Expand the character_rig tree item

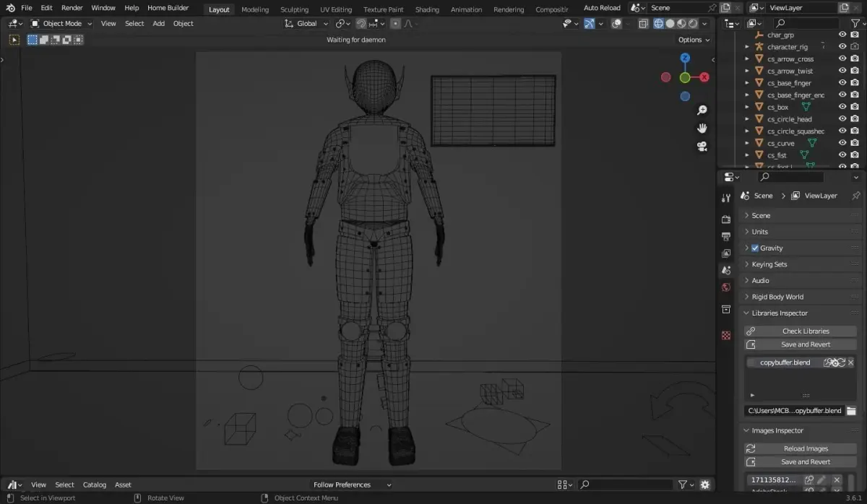747,47
